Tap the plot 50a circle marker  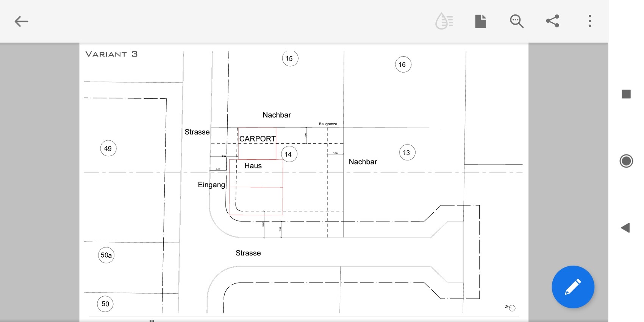(106, 255)
